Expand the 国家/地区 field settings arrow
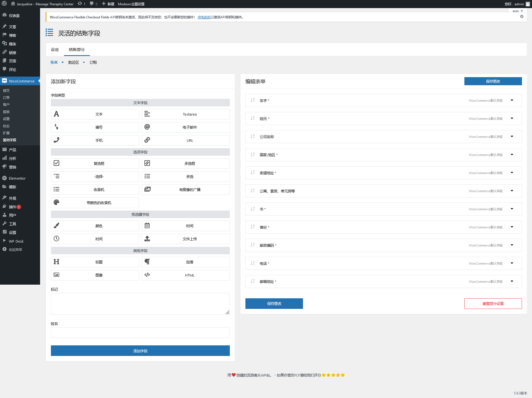532x398 pixels. (x=512, y=155)
